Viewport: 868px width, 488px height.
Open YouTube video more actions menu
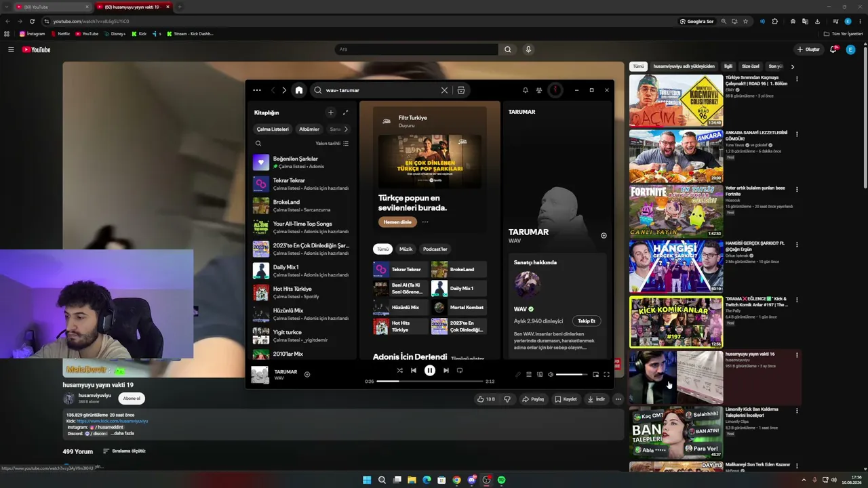(x=618, y=399)
